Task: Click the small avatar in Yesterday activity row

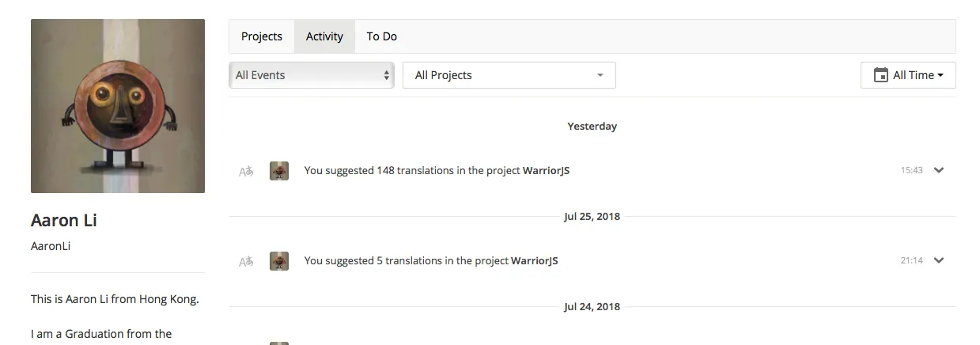Action: click(279, 171)
